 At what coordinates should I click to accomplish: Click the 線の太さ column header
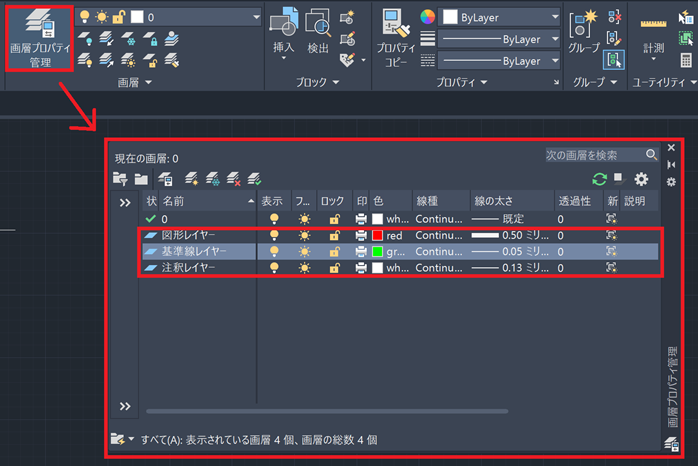coord(512,201)
